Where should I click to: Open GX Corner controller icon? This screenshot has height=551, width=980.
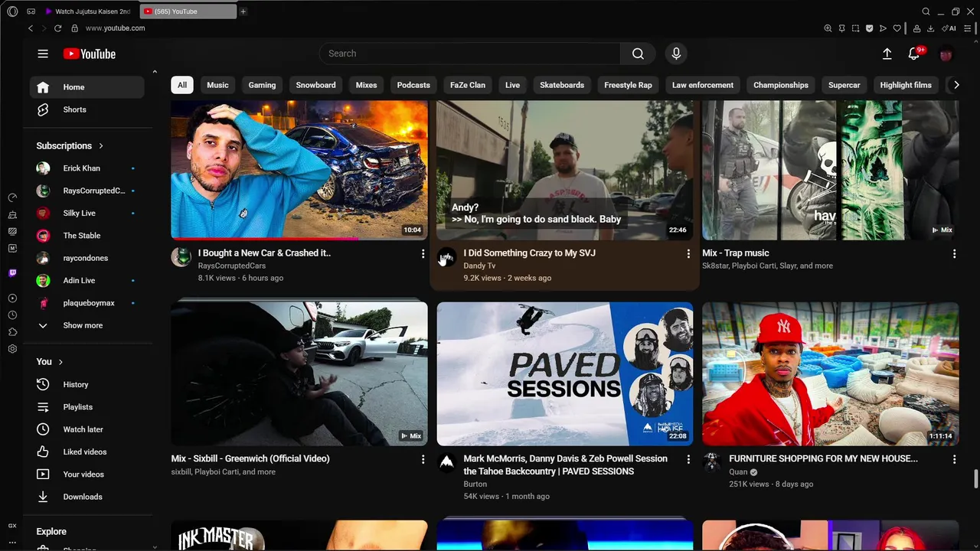tap(31, 11)
